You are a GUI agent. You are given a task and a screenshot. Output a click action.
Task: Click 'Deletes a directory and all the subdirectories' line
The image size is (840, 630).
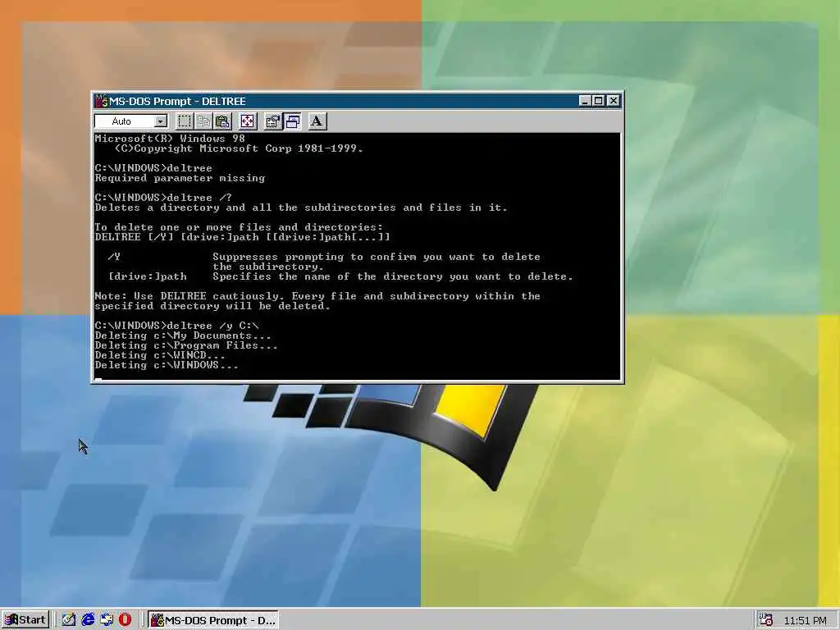(x=301, y=208)
